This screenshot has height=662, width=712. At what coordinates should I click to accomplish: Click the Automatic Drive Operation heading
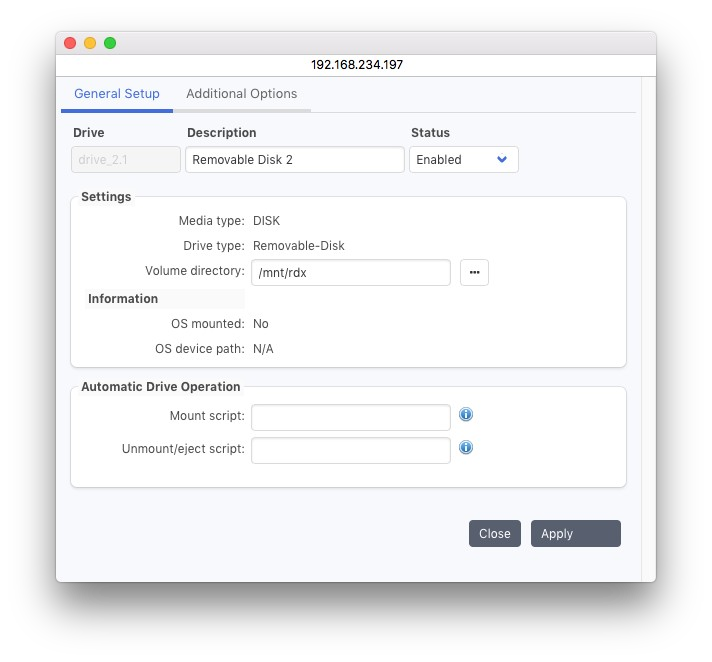click(x=161, y=387)
